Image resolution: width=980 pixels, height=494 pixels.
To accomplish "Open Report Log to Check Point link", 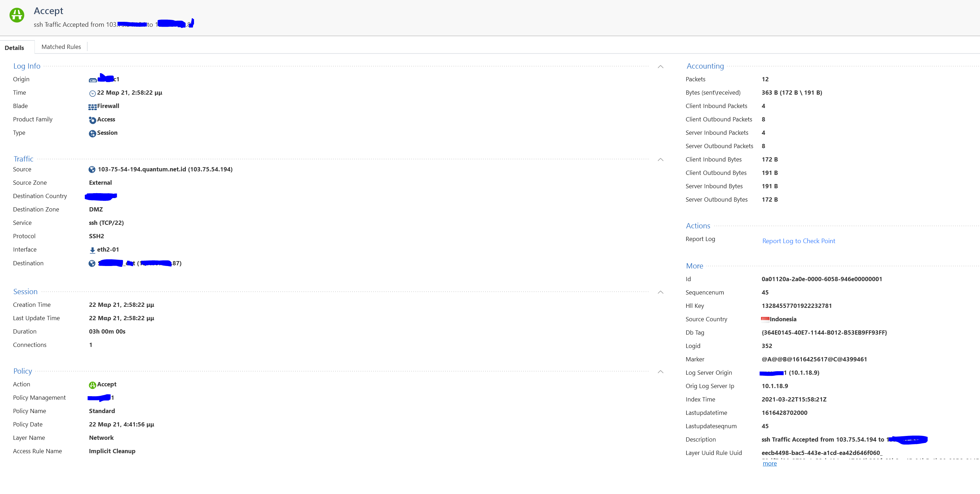I will pos(798,241).
